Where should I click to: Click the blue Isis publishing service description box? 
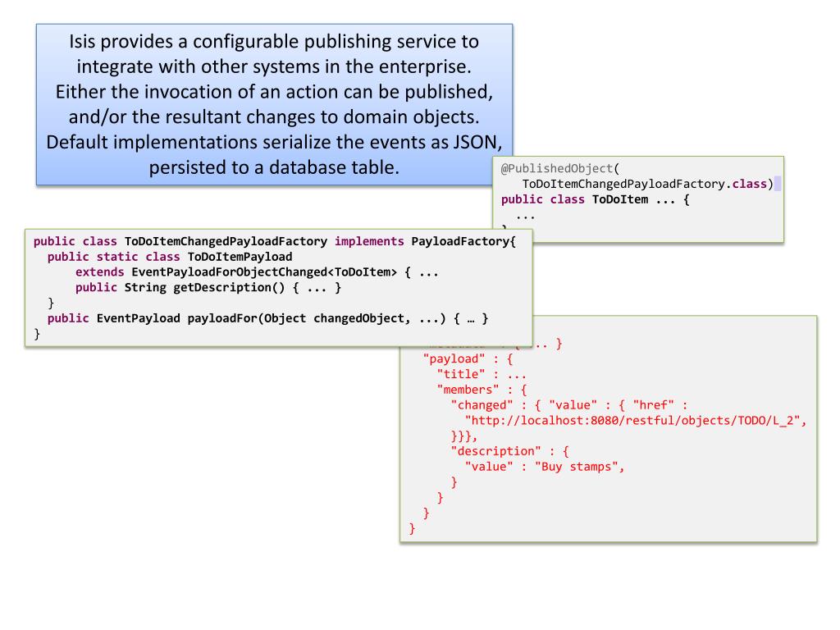click(x=274, y=104)
